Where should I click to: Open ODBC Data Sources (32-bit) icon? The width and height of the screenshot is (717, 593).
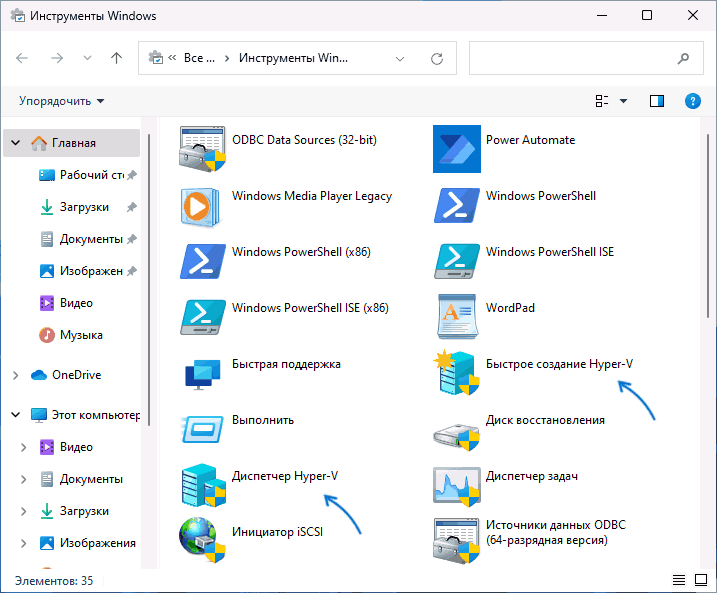[x=202, y=149]
